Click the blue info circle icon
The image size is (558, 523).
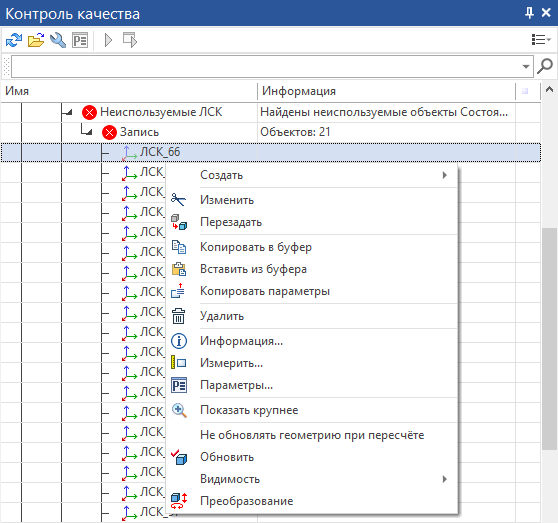pyautogui.click(x=179, y=341)
